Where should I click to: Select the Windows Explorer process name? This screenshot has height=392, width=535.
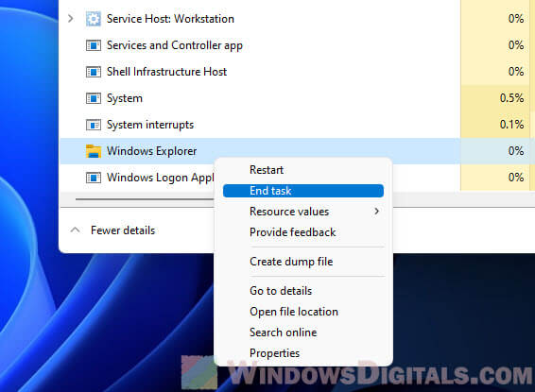click(x=151, y=151)
